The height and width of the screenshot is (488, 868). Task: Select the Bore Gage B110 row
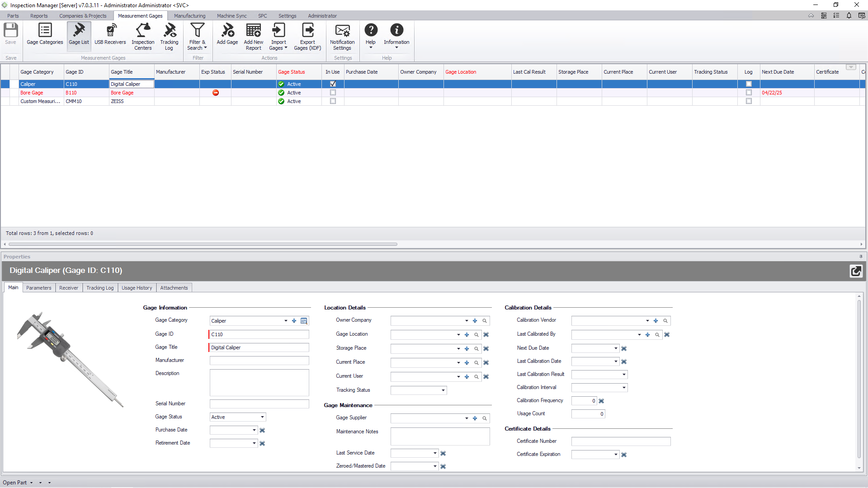[x=433, y=93]
